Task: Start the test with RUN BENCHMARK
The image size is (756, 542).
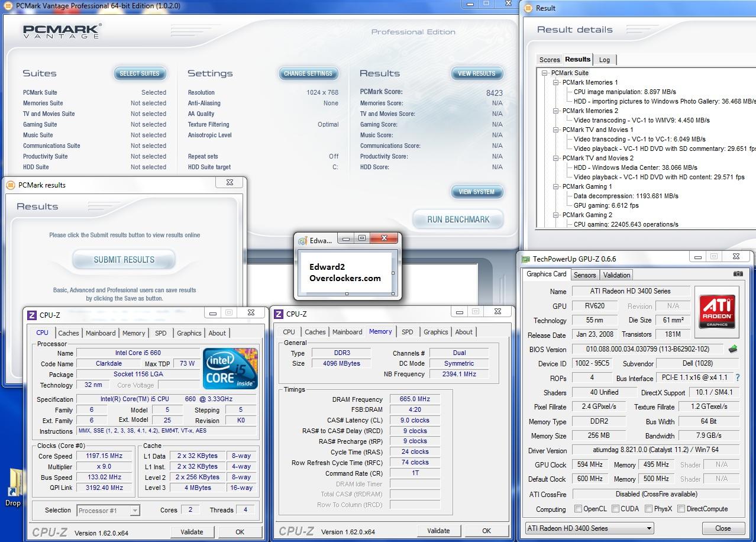Action: click(458, 219)
